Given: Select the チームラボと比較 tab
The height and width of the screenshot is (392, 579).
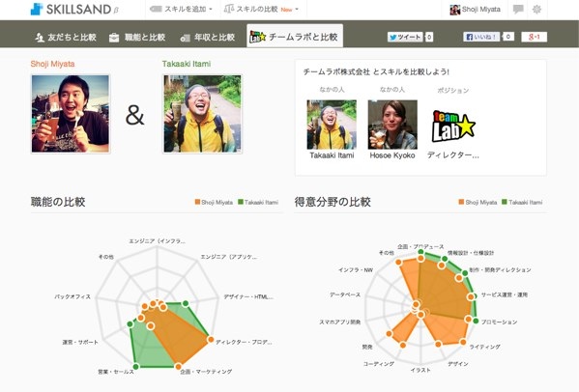Looking at the screenshot, I should coord(295,36).
